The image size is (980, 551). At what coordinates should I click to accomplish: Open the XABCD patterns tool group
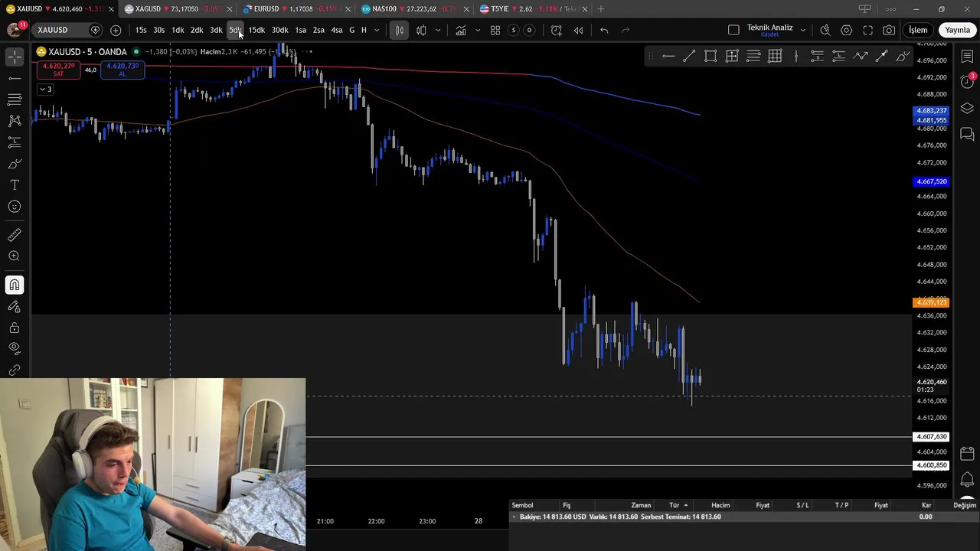coord(15,121)
